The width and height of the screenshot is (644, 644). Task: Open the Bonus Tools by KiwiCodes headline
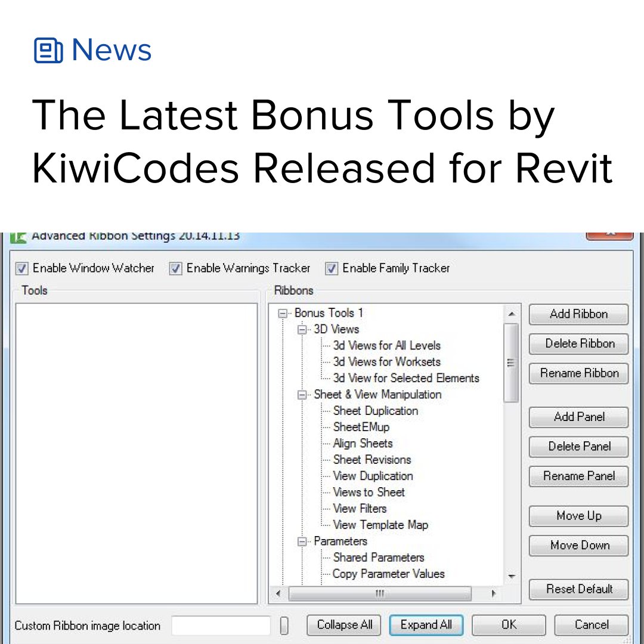pos(323,142)
